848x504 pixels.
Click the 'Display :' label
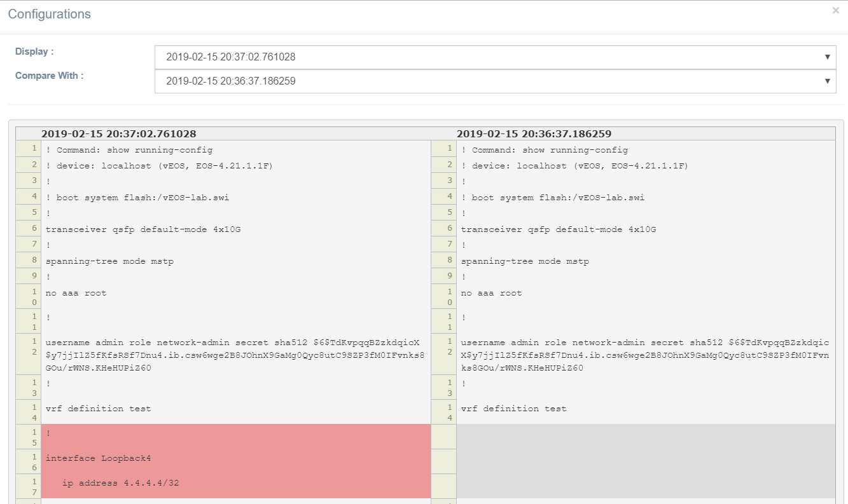(34, 51)
